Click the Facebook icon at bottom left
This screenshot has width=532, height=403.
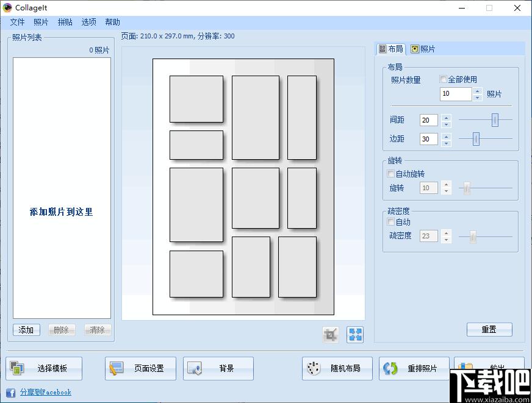tap(10, 393)
